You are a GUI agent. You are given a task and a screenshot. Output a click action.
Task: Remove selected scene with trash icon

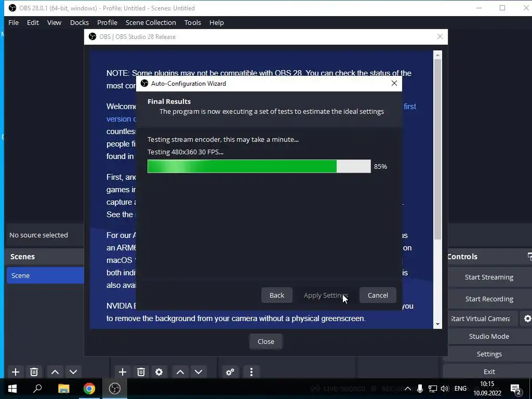[34, 372]
